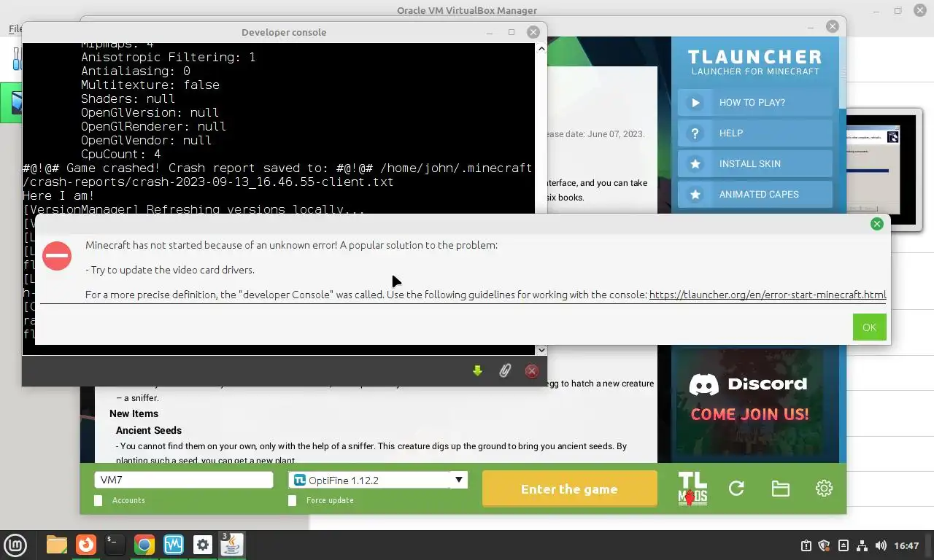Open the System Monitor taskbar icon
This screenshot has width=934, height=560.
click(173, 545)
